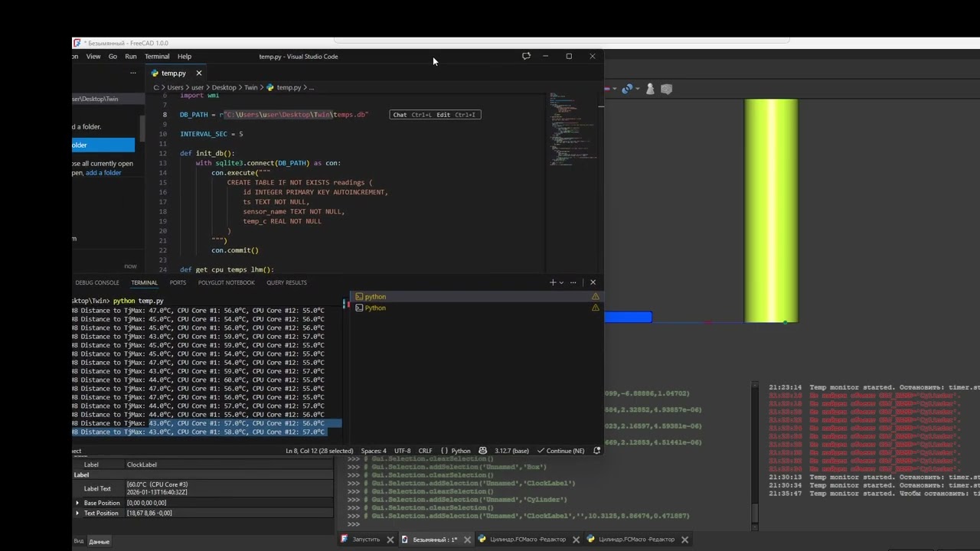The image size is (980, 551).
Task: Click 'Ln 8, Col 12' status bar entry
Action: coord(319,451)
